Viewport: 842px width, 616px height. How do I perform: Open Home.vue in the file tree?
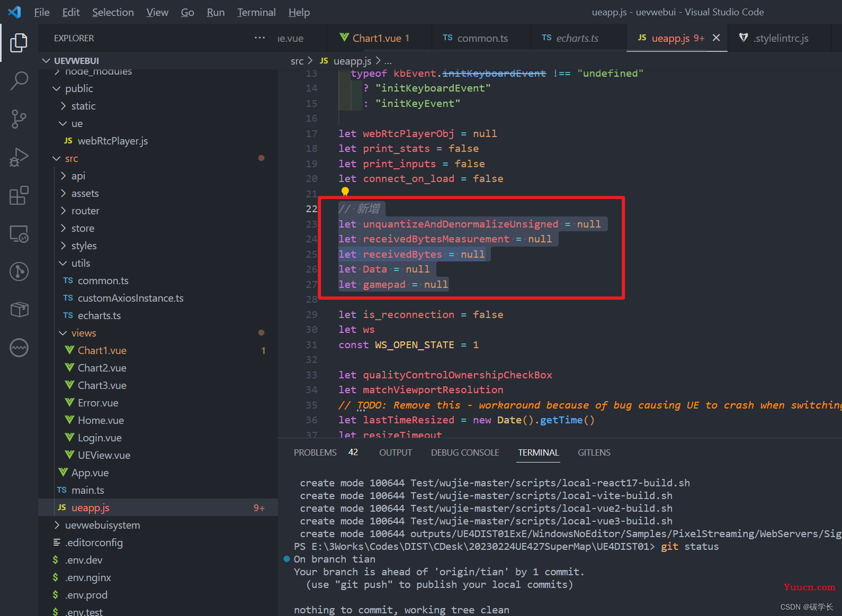click(x=158, y=420)
